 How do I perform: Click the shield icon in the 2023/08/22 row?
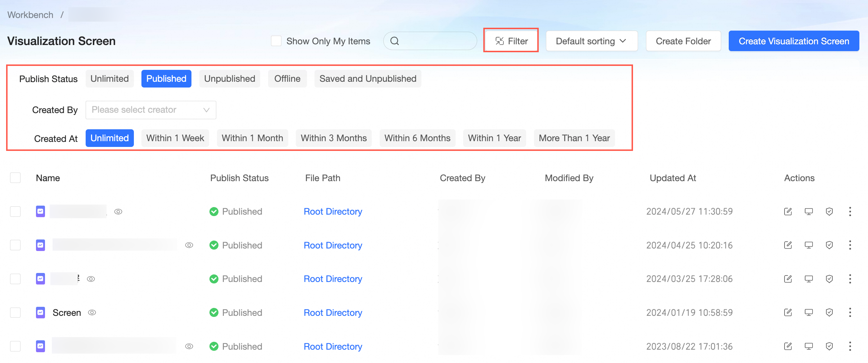pyautogui.click(x=829, y=346)
